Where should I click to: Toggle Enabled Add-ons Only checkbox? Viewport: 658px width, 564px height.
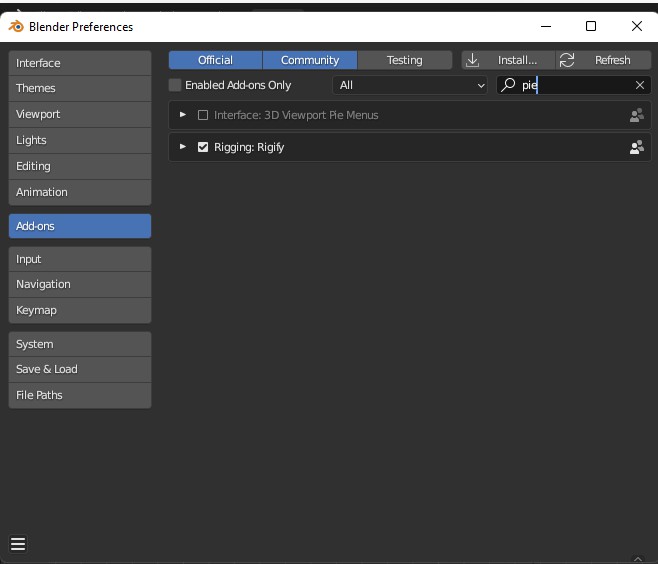coord(176,85)
